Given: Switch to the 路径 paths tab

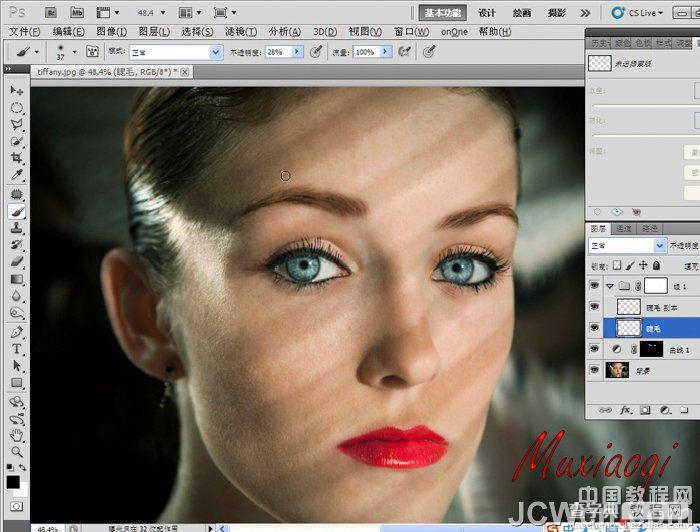Looking at the screenshot, I should (649, 229).
